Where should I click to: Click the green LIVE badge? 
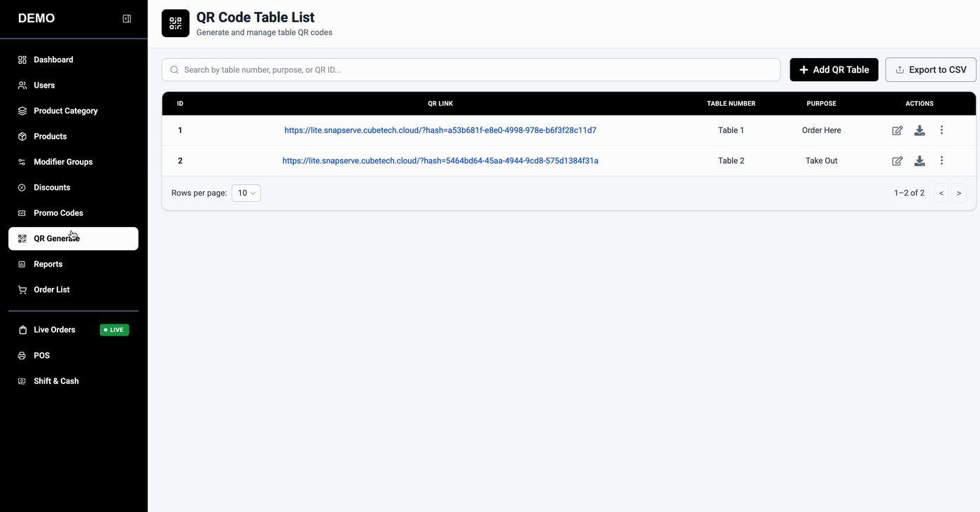(115, 330)
